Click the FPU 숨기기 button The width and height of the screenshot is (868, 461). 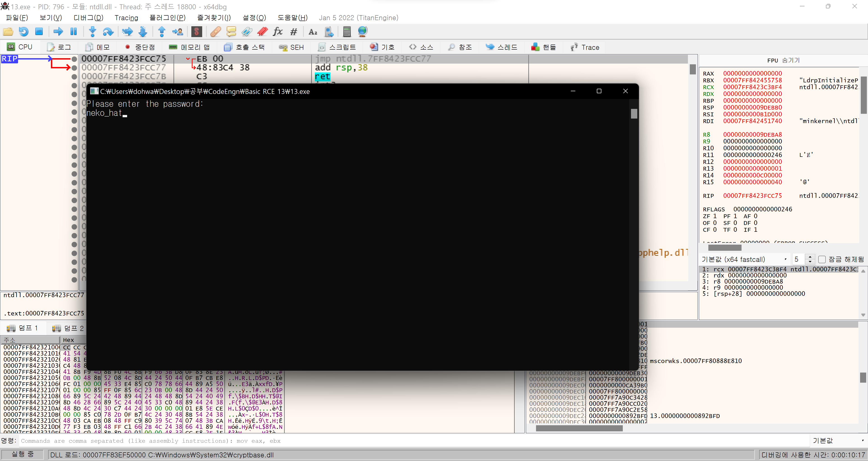pyautogui.click(x=783, y=60)
